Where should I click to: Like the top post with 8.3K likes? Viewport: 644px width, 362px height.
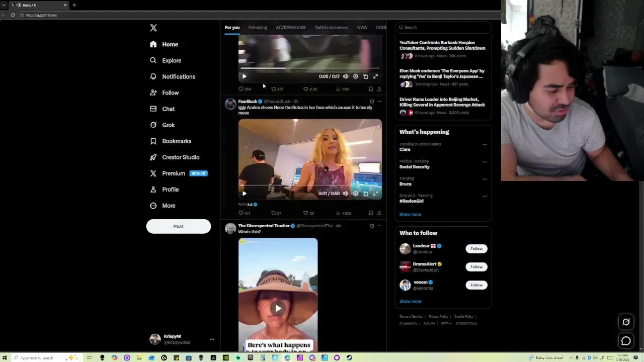310,89
